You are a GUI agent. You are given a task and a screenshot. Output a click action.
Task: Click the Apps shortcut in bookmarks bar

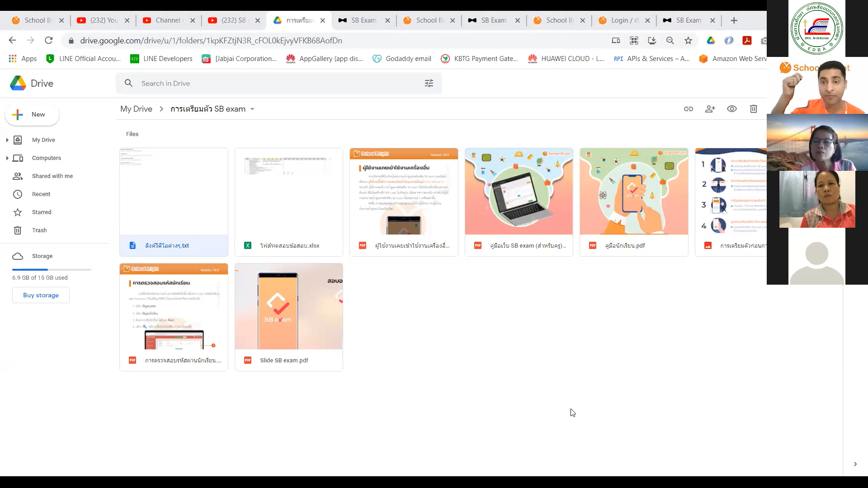click(x=23, y=59)
